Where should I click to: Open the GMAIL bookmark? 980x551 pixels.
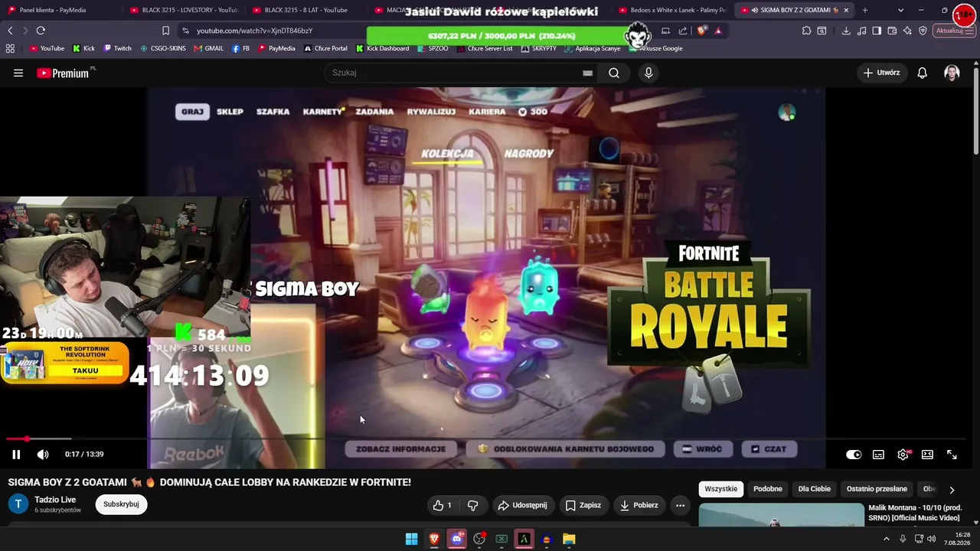pyautogui.click(x=208, y=48)
